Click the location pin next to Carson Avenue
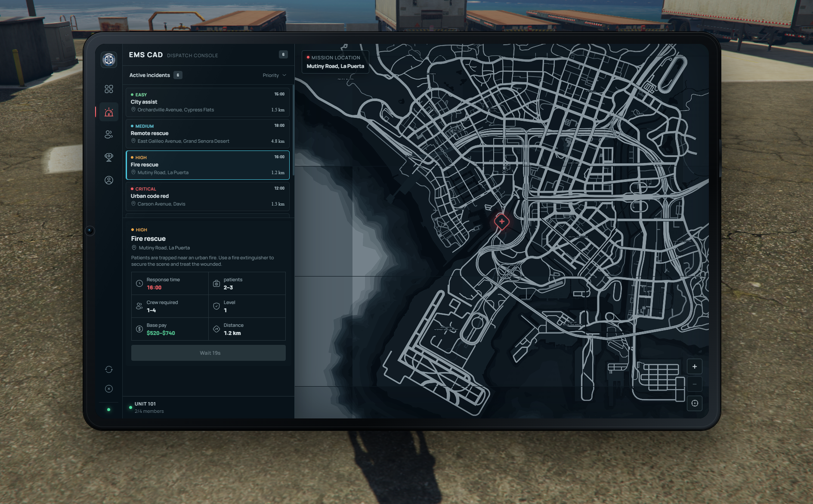 [133, 204]
